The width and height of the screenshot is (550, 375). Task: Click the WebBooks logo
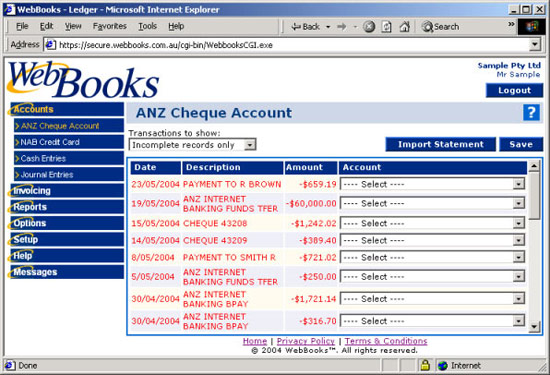pos(83,80)
